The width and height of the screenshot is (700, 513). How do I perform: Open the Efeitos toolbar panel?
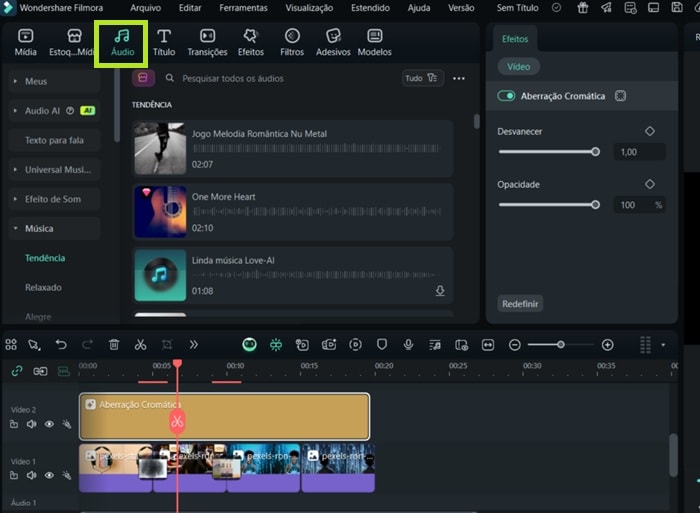pyautogui.click(x=250, y=43)
